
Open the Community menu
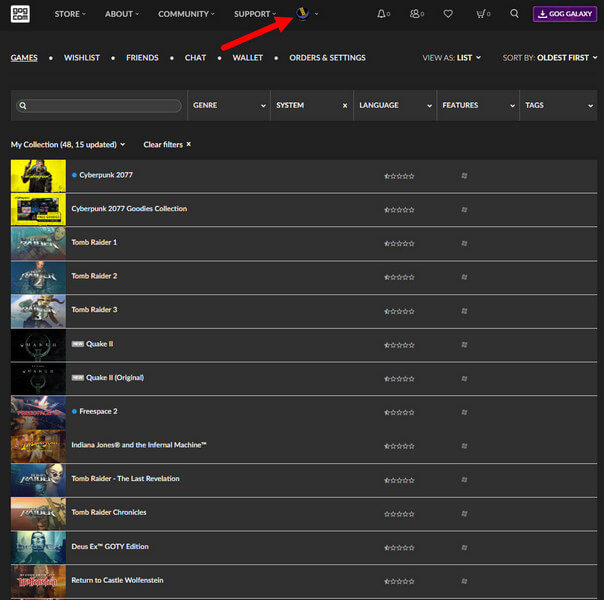coord(186,14)
